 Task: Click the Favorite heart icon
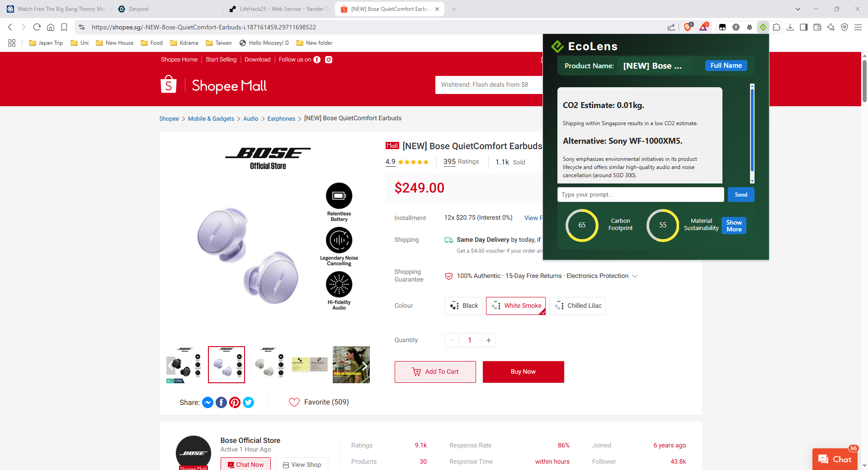294,402
